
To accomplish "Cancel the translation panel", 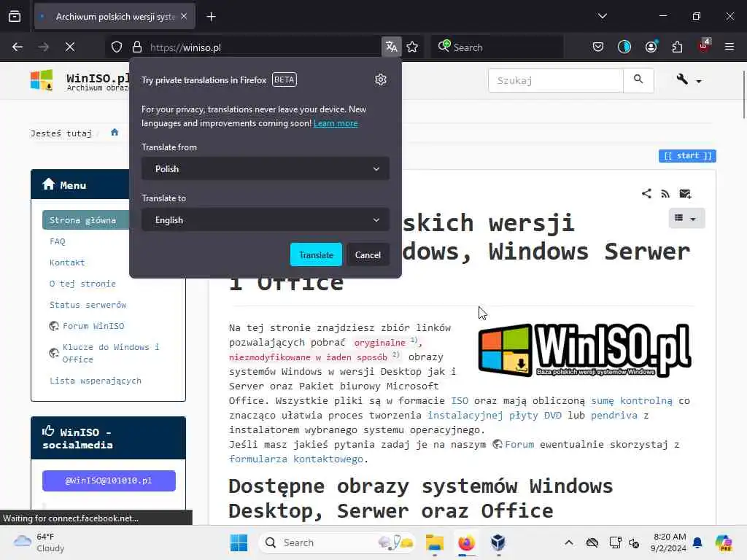I will (368, 254).
